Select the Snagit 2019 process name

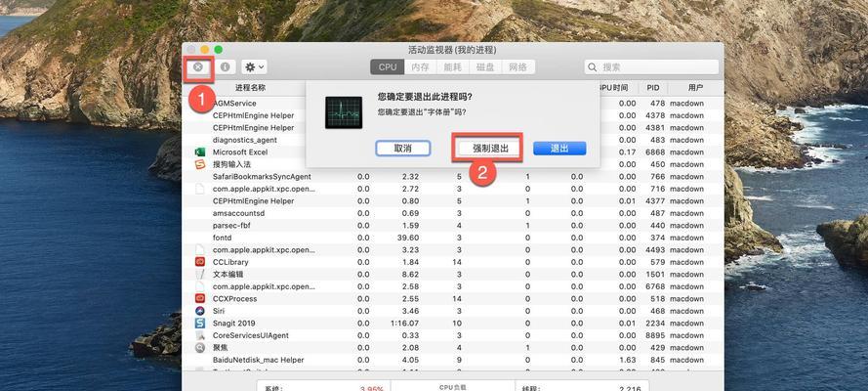pos(234,323)
